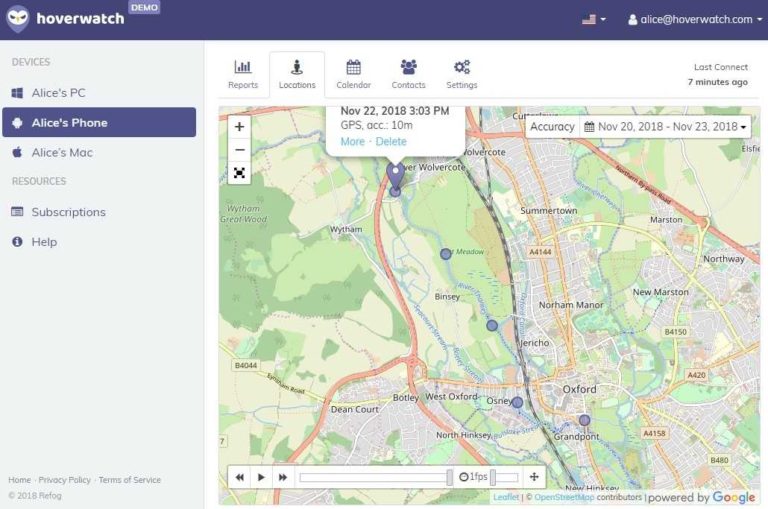
Task: Zoom out the map with minus button
Action: (240, 150)
